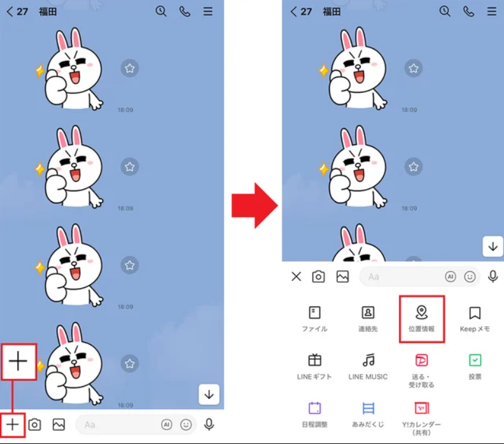
Task: Open LINEギフト from the attachment menu
Action: coord(314,367)
